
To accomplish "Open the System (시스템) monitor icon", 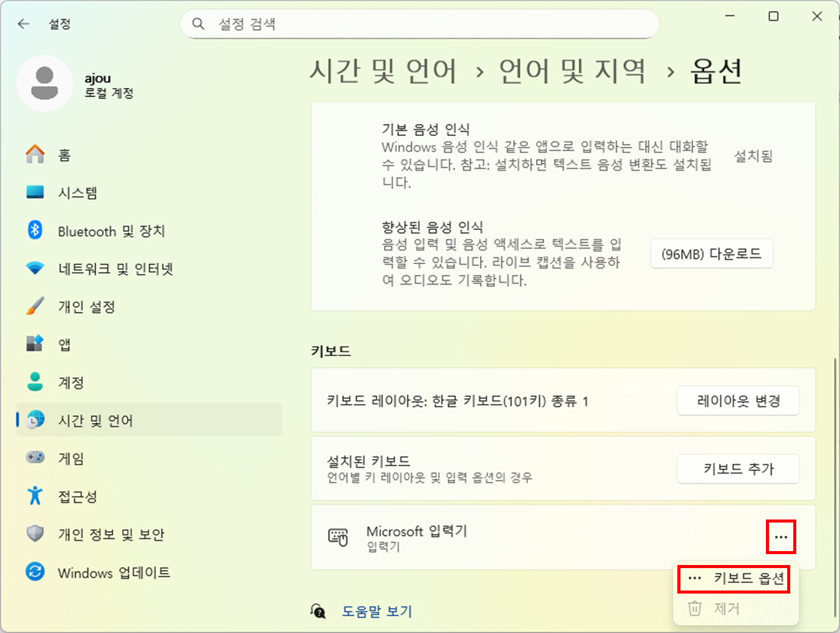I will [x=35, y=192].
